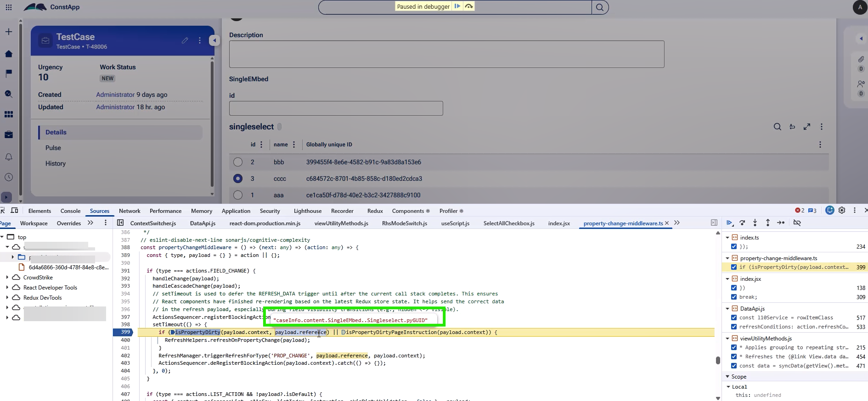Select radio button for row aaa
This screenshot has height=401, width=868.
[x=237, y=195]
